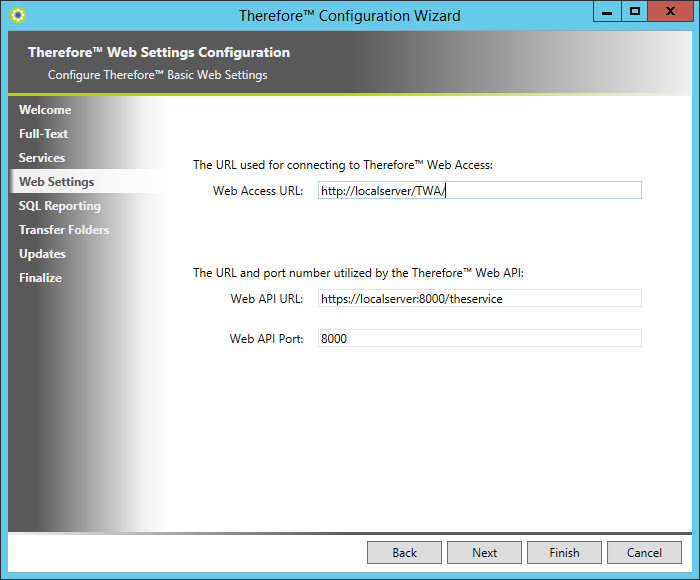Click the Therefore Configuration Wizard title bar
Viewport: 700px width, 580px height.
[350, 15]
